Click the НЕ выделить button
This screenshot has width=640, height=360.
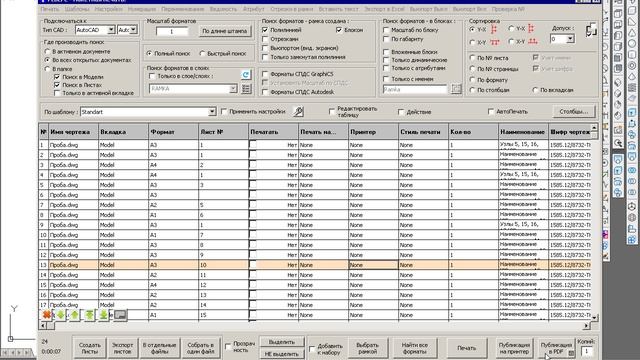coord(282,354)
